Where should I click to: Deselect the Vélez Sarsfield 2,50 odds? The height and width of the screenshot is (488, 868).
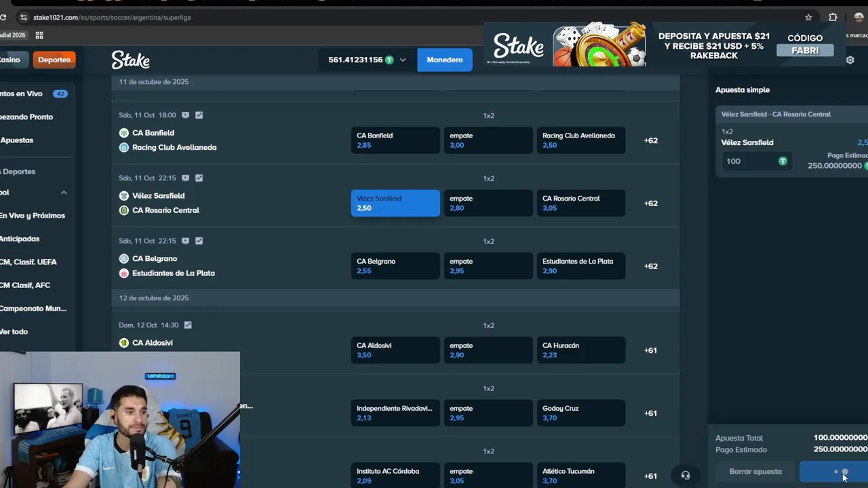point(395,203)
